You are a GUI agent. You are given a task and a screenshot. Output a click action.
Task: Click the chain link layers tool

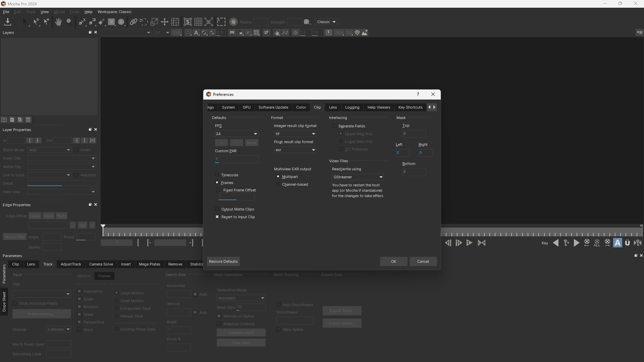[x=133, y=22]
